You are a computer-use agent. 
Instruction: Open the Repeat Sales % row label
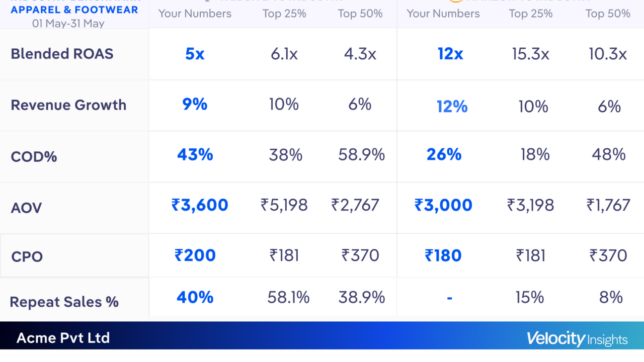[x=64, y=302]
